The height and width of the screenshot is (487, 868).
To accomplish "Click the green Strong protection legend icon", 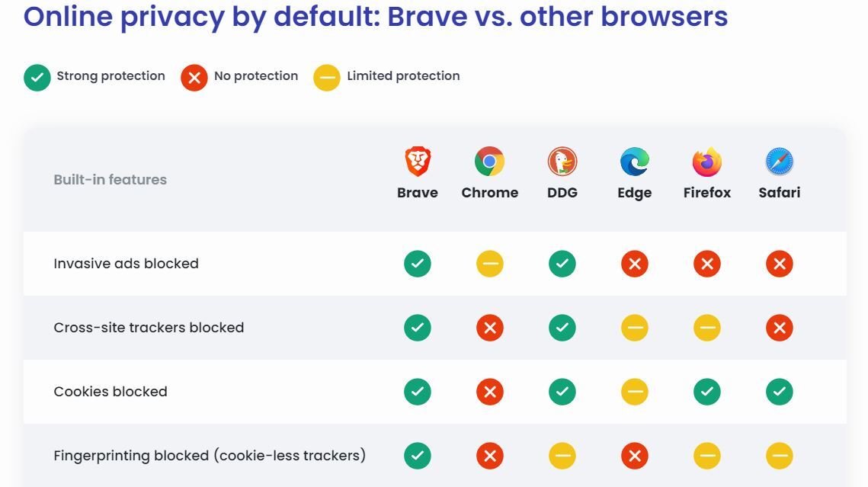I will pyautogui.click(x=37, y=78).
